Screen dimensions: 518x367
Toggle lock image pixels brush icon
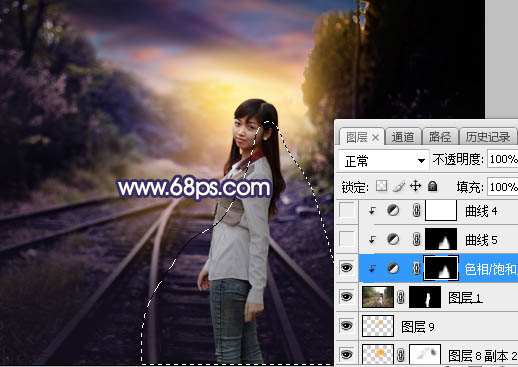click(x=399, y=186)
